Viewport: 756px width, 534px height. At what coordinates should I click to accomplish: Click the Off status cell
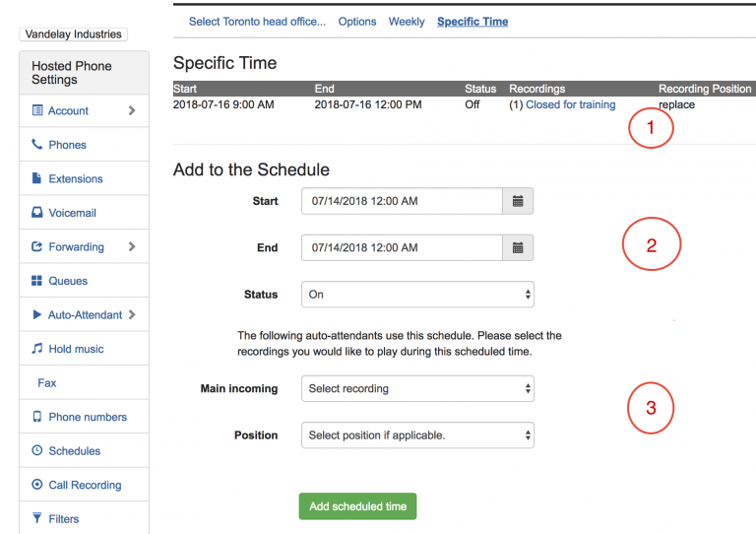click(472, 104)
